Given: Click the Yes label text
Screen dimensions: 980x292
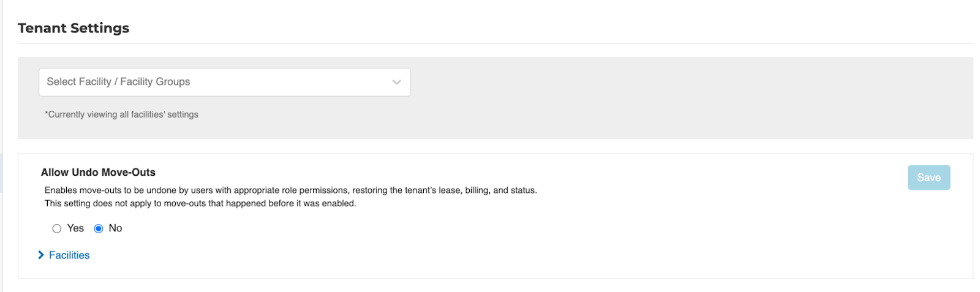Looking at the screenshot, I should tap(75, 228).
